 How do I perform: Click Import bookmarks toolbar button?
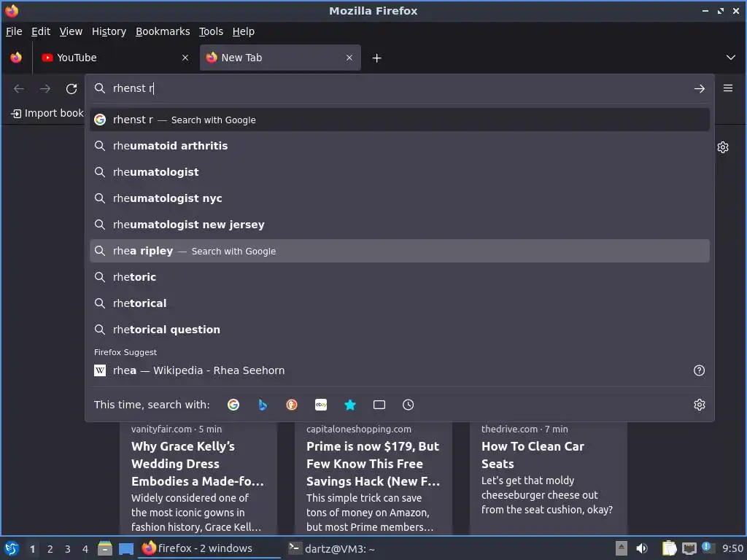(x=47, y=113)
